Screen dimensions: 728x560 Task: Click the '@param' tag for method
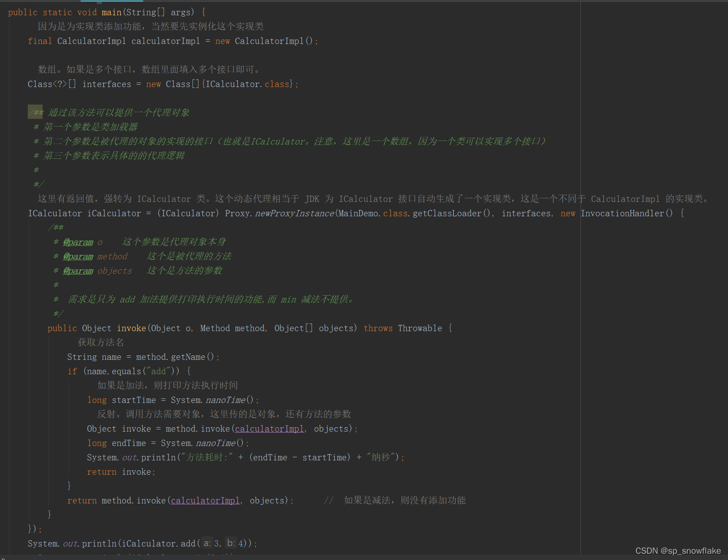(78, 256)
